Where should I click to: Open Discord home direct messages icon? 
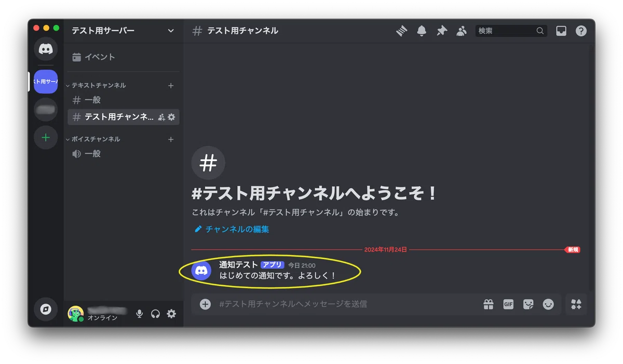pos(46,49)
